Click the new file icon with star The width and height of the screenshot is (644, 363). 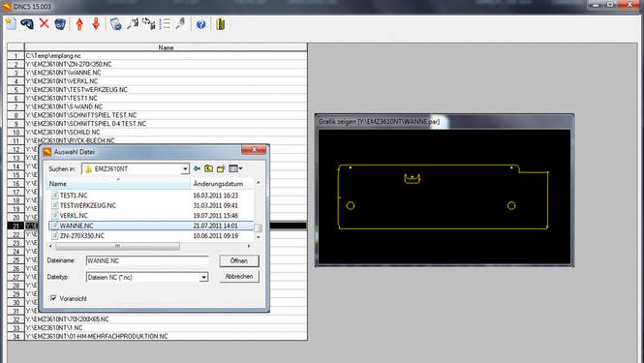(x=11, y=24)
